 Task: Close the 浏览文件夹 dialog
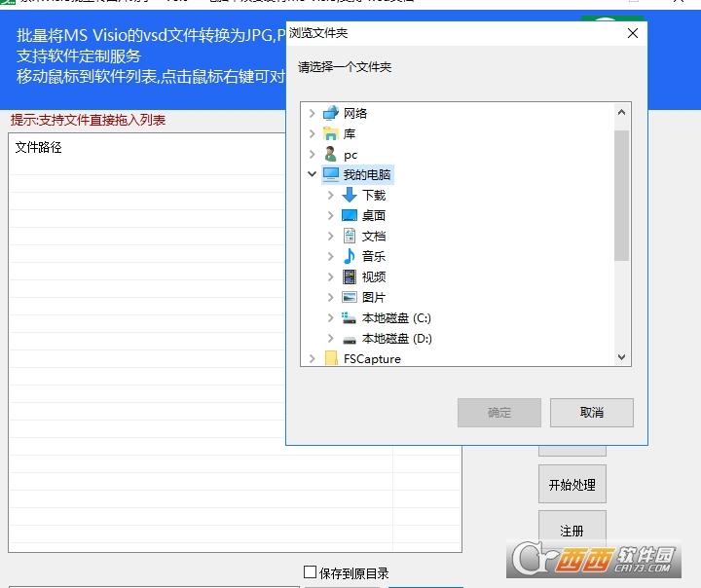click(x=632, y=33)
